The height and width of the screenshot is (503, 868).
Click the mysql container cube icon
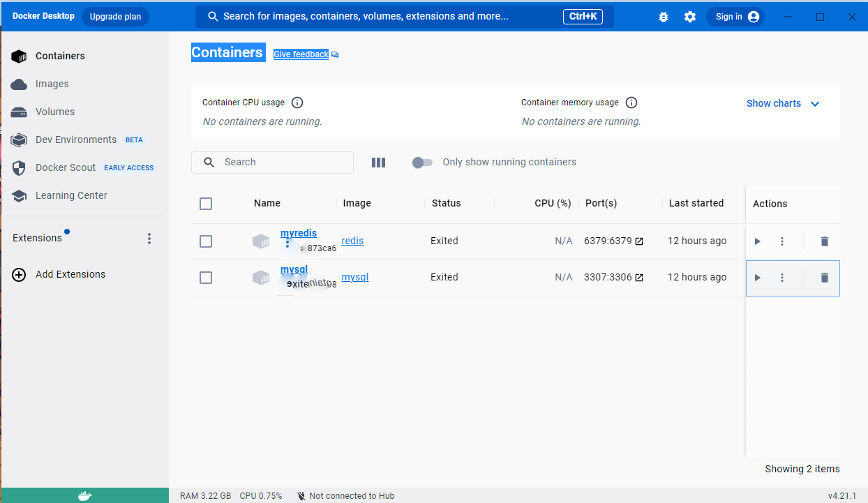point(261,278)
